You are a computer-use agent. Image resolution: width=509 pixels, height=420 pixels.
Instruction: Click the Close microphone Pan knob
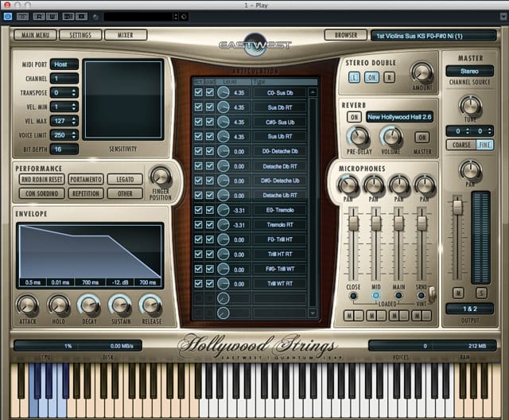(x=348, y=185)
